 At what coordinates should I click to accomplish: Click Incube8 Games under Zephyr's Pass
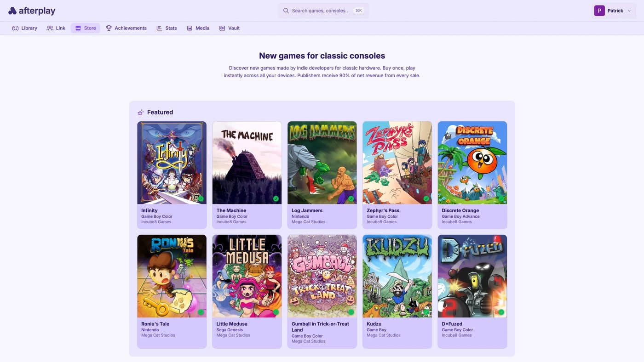pyautogui.click(x=381, y=222)
